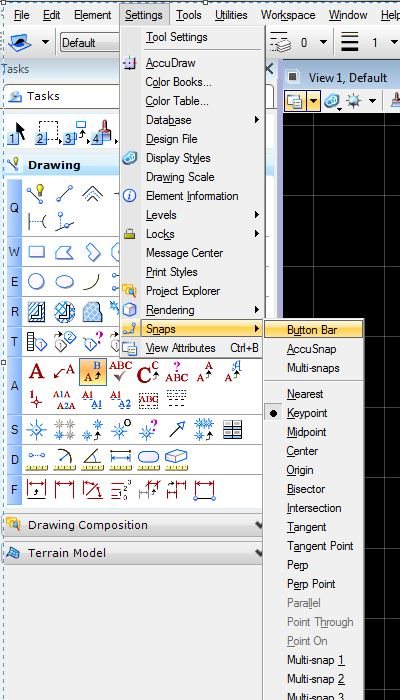Open the Element menu
Viewport: 400px width, 700px height.
coord(92,15)
